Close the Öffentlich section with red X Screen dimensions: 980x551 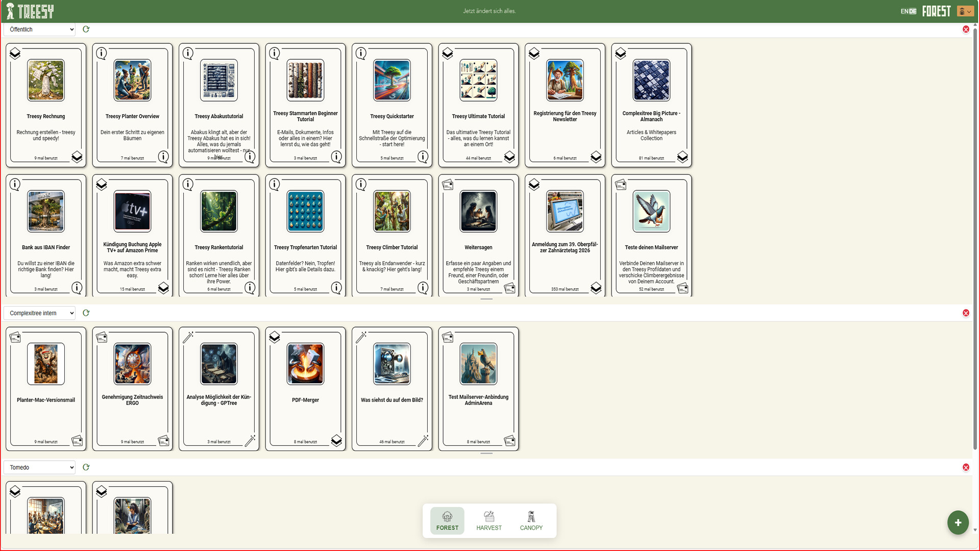point(966,29)
